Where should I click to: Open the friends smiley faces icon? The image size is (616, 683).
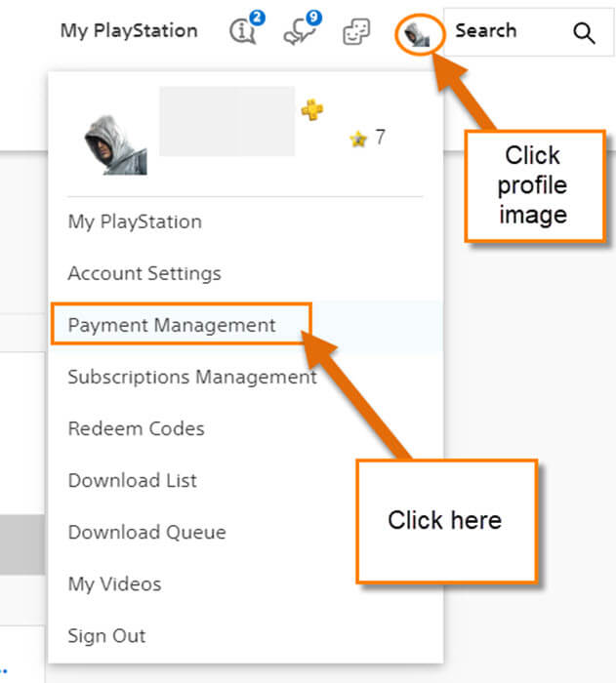pos(356,31)
